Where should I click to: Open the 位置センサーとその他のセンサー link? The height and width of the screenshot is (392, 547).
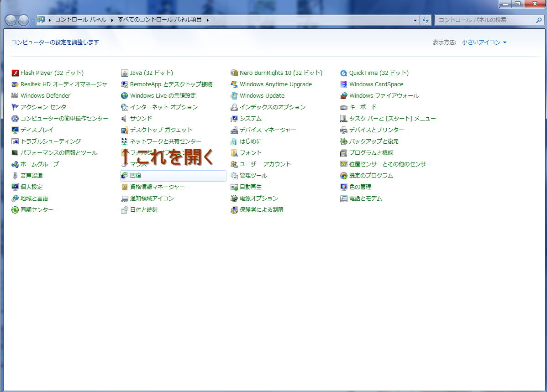(x=390, y=164)
